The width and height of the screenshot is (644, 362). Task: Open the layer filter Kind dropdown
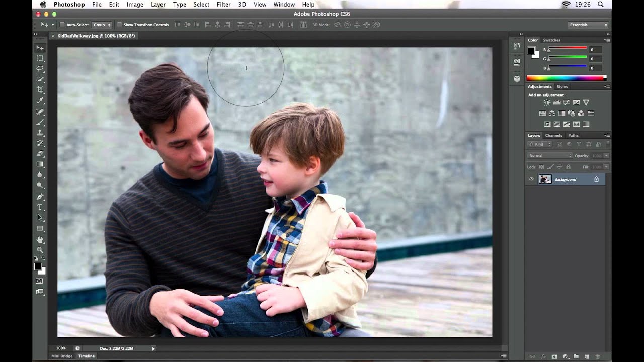click(540, 144)
